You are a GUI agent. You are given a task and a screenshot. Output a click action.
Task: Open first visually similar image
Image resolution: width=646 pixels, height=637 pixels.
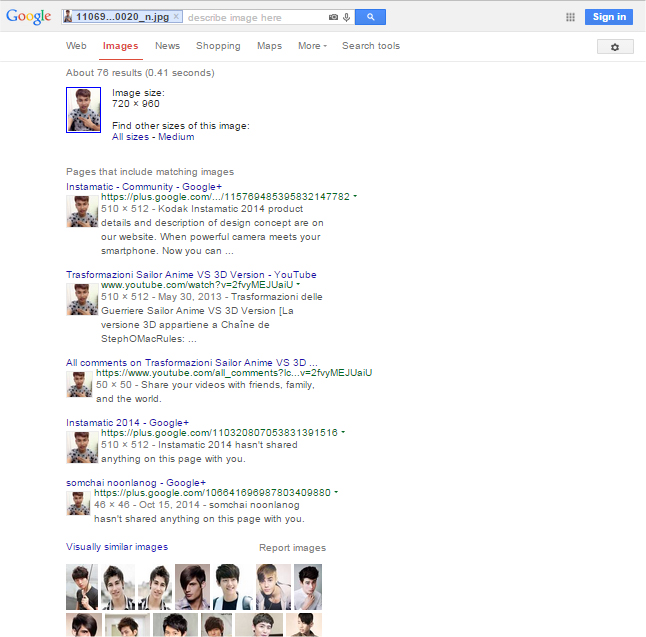click(x=82, y=587)
